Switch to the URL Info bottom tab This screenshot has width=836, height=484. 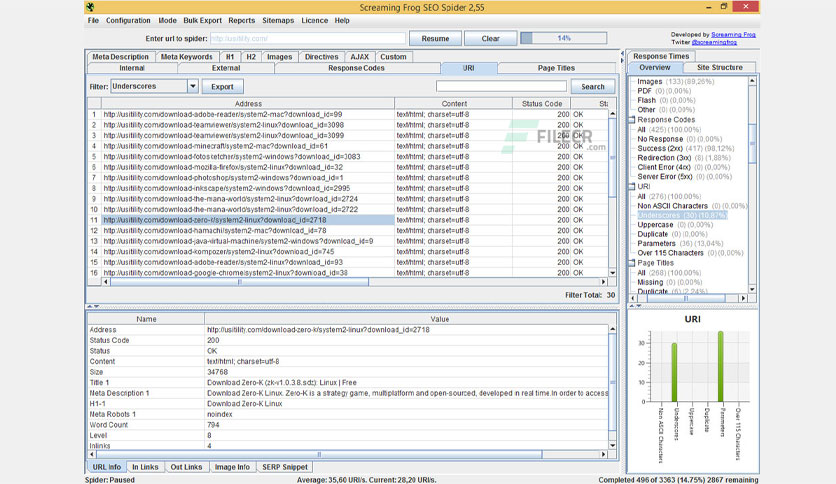[x=107, y=467]
